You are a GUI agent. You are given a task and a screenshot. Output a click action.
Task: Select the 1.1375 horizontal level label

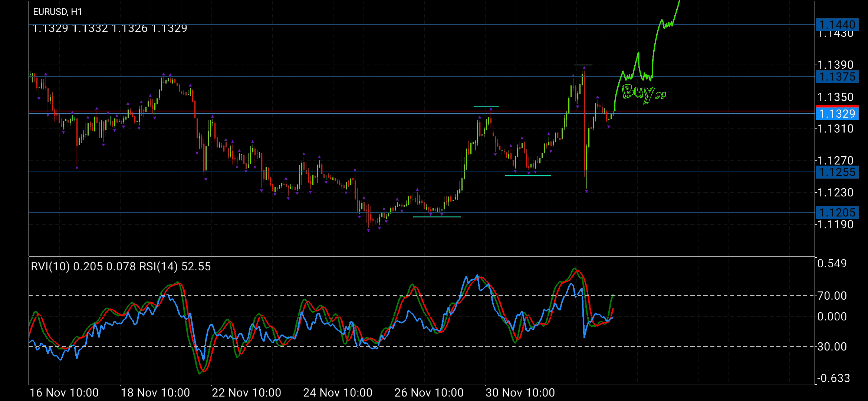pyautogui.click(x=837, y=77)
